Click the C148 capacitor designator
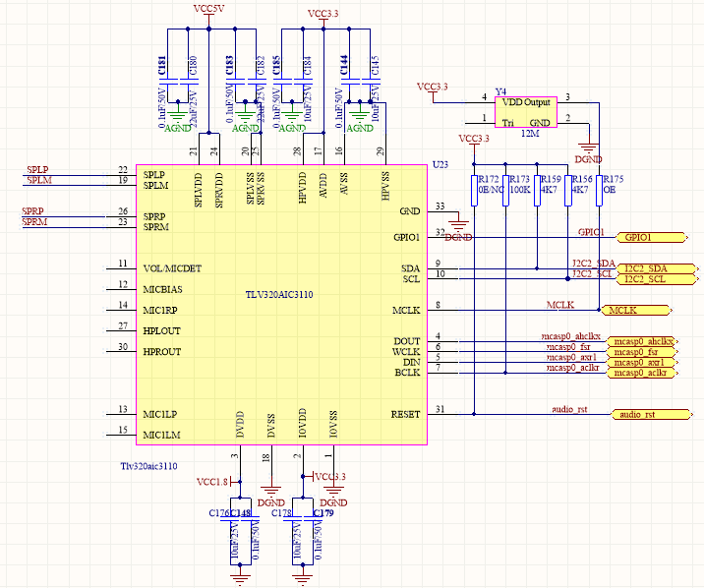The height and width of the screenshot is (588, 704). tap(241, 513)
